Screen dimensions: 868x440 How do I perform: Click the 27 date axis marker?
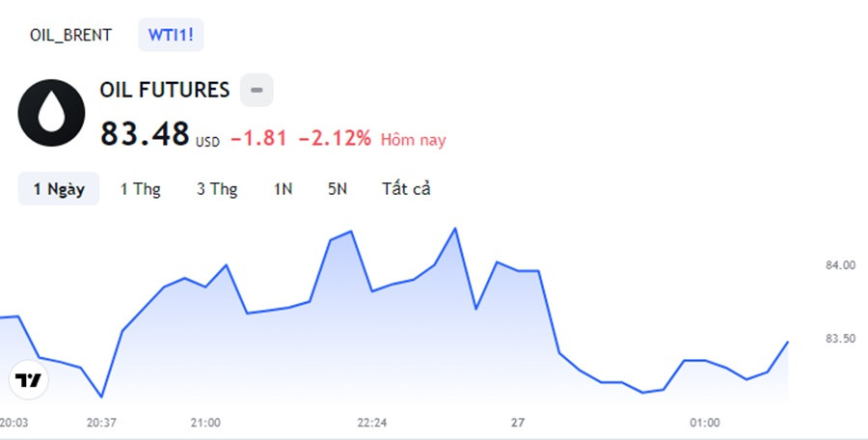pos(518,423)
